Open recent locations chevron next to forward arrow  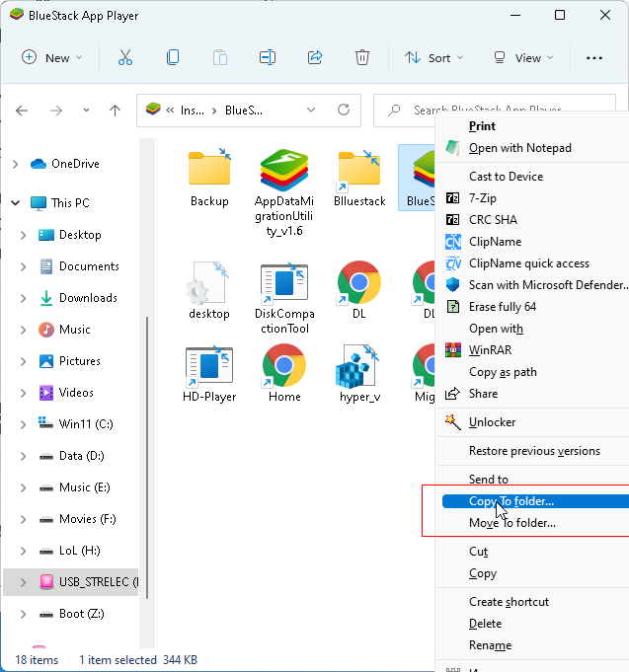(x=86, y=111)
